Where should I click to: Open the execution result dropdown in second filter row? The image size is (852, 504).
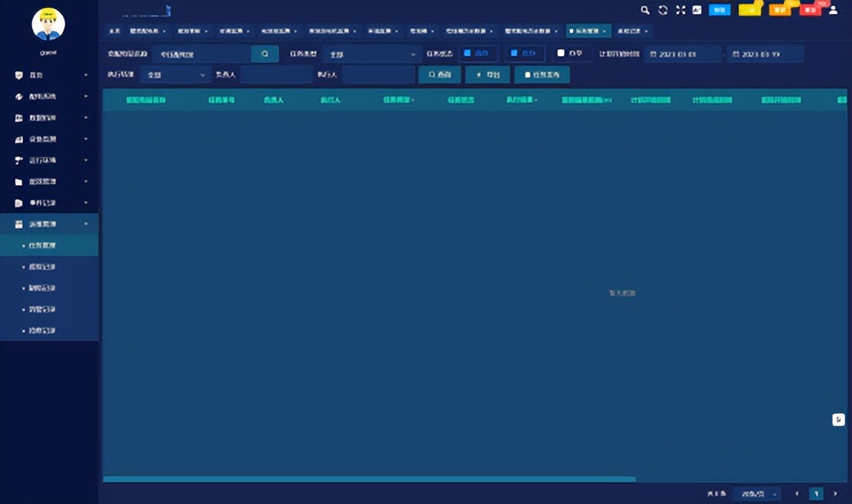tap(175, 75)
